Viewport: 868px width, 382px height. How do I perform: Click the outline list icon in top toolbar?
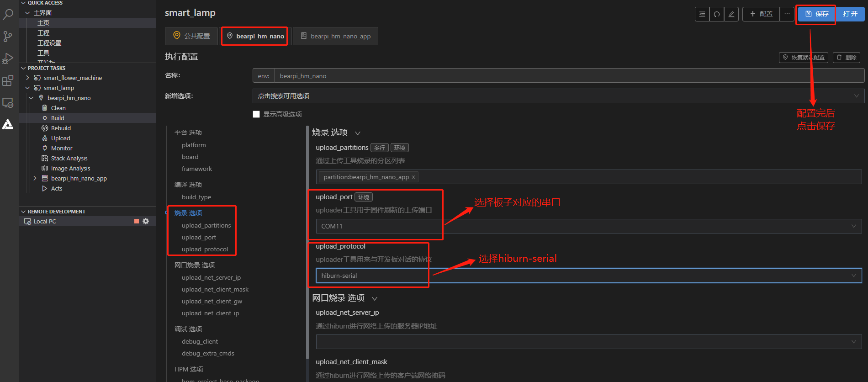tap(702, 14)
